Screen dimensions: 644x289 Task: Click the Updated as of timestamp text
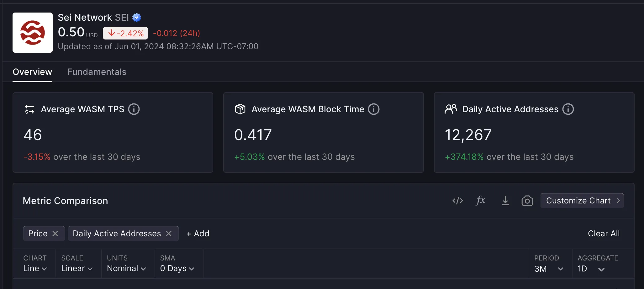(158, 46)
